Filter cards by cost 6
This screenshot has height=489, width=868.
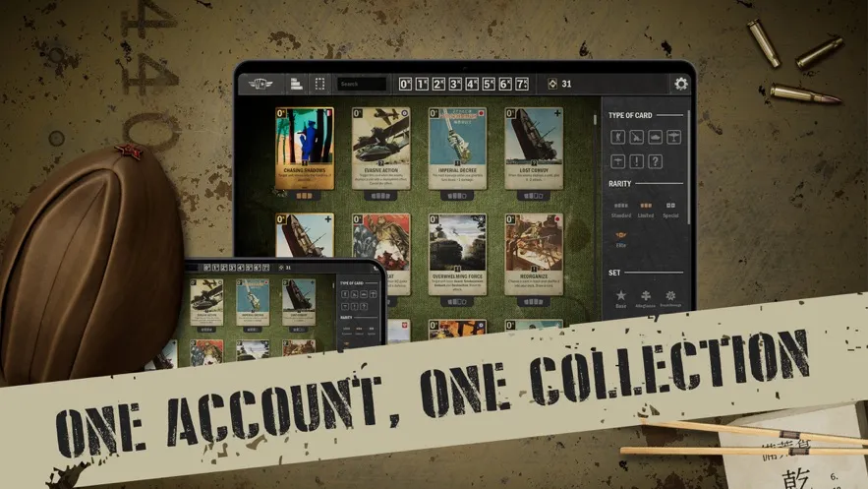click(x=505, y=84)
